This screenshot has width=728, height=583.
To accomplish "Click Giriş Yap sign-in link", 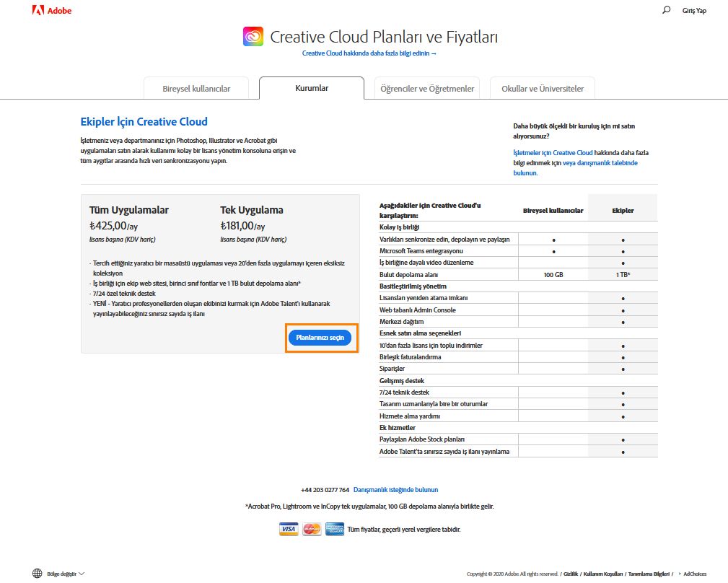I will pos(694,11).
